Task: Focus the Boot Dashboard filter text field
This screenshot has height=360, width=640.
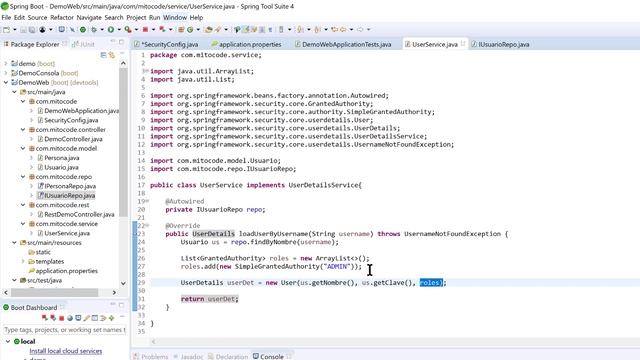Action: (x=64, y=330)
